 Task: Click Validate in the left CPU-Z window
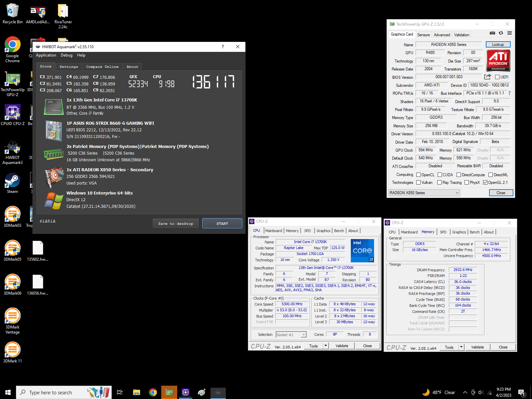[x=342, y=346]
